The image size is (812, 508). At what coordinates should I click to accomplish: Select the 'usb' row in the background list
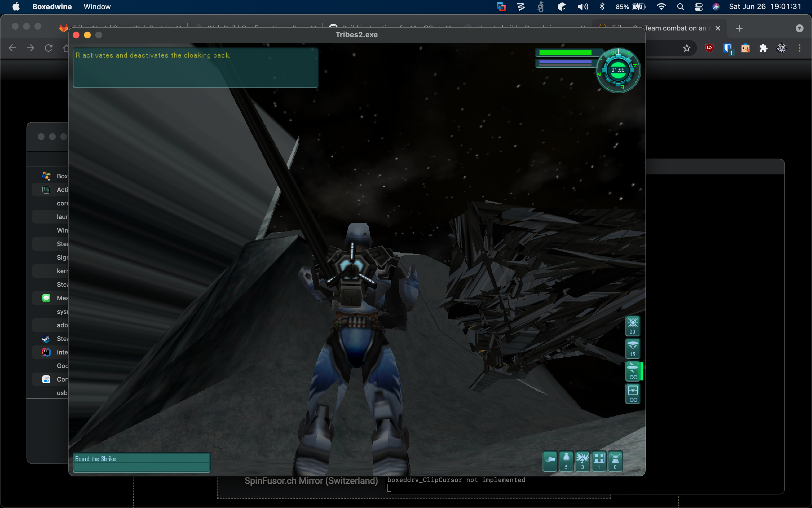(x=50, y=393)
